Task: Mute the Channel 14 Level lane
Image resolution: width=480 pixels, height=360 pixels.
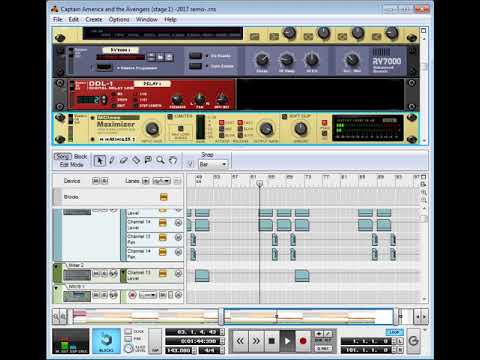Action: pyautogui.click(x=178, y=223)
